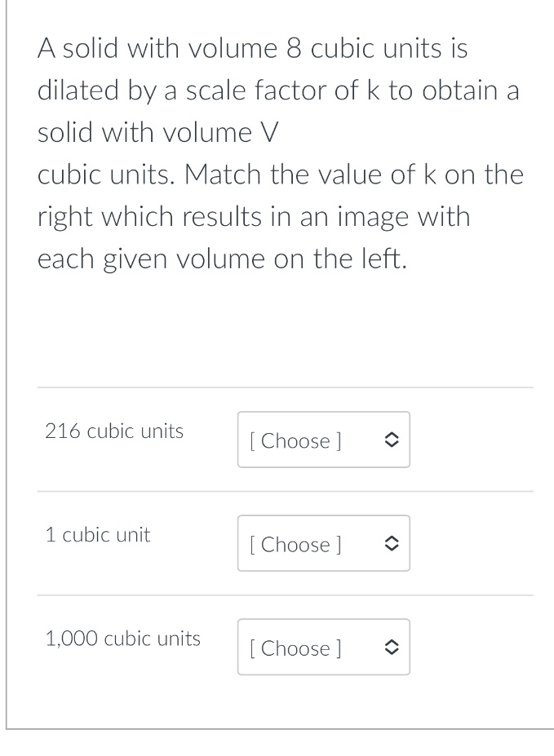Open the dropdown next to 1 cubic unit
The width and height of the screenshot is (554, 756).
323,543
